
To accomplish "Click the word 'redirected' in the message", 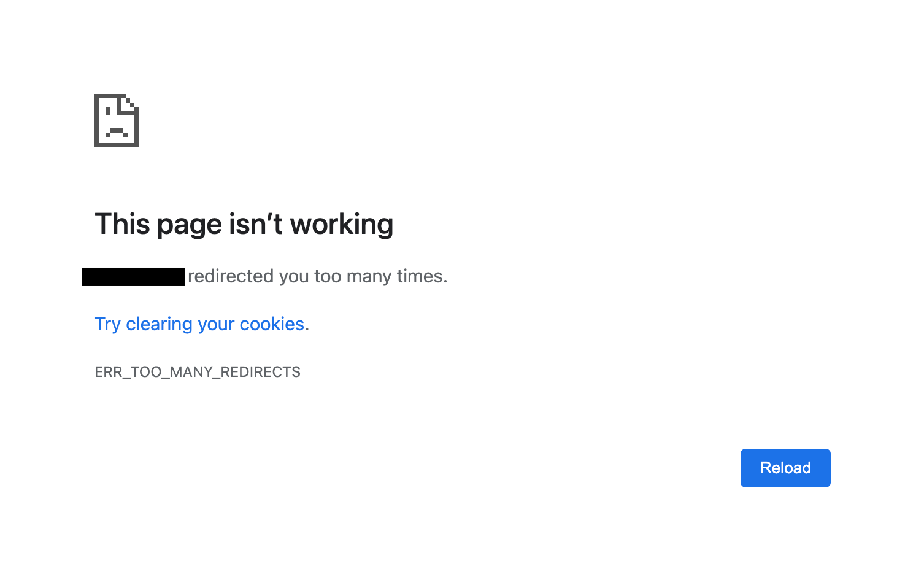I will 230,276.
